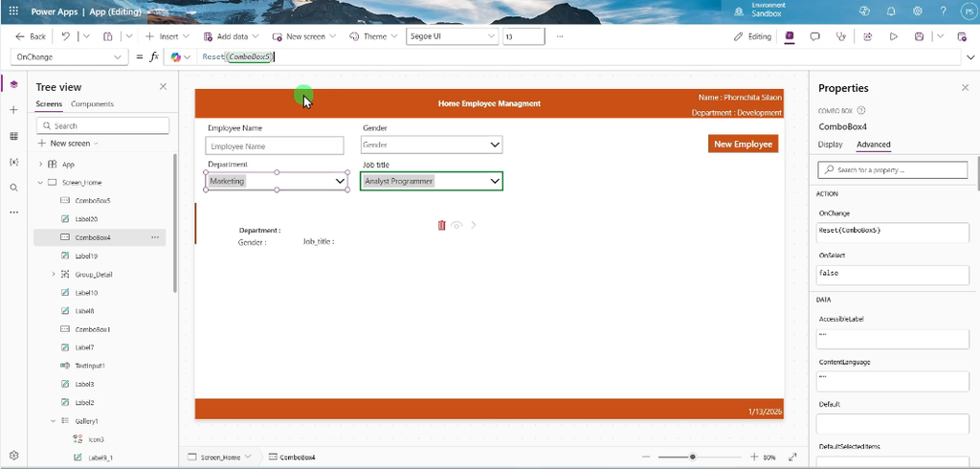This screenshot has height=469, width=980.
Task: Expand the Group_Detail tree node
Action: tap(54, 275)
